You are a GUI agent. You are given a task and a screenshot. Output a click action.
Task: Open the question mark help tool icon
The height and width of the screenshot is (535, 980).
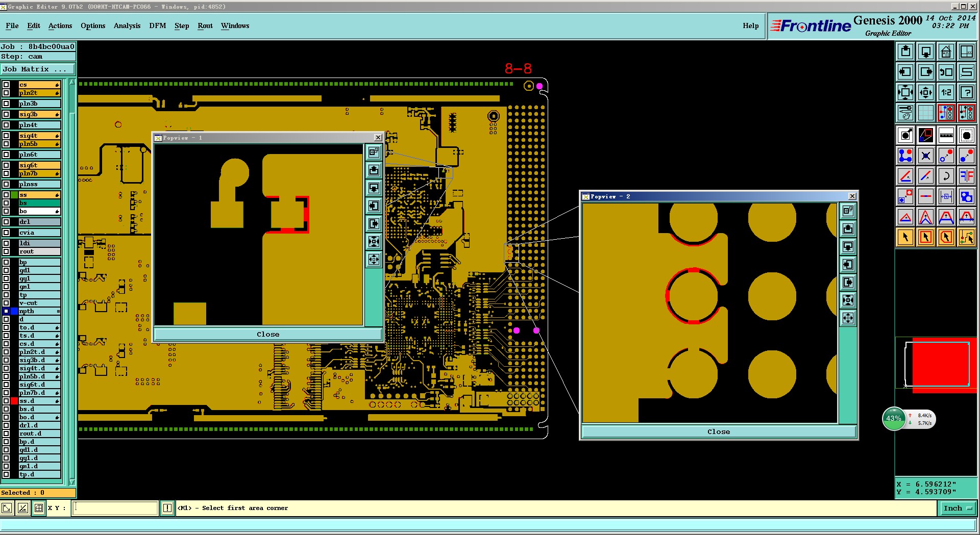[x=966, y=92]
